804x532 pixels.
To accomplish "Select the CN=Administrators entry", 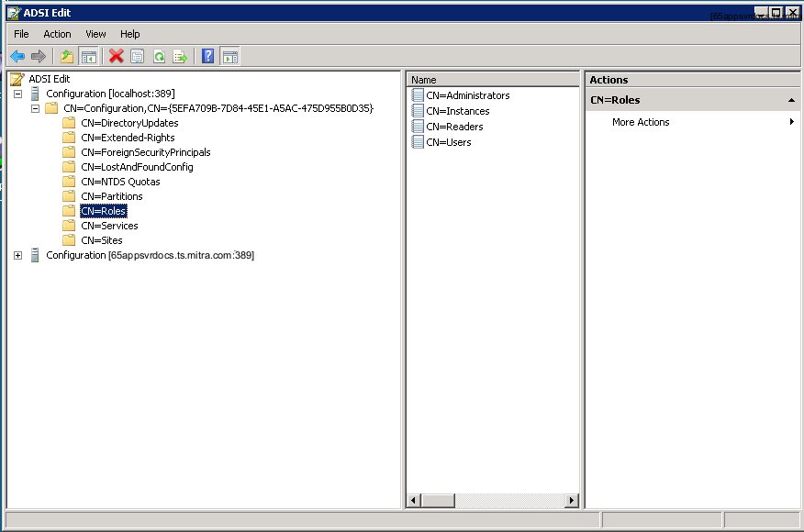I will [467, 95].
